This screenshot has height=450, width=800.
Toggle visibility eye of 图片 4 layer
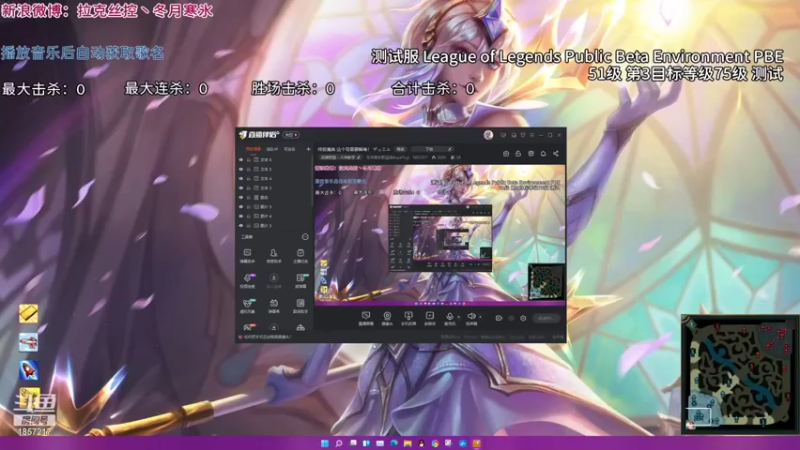point(241,216)
